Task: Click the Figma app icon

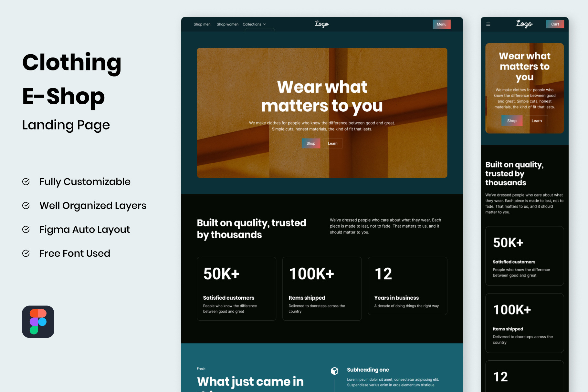Action: click(38, 322)
